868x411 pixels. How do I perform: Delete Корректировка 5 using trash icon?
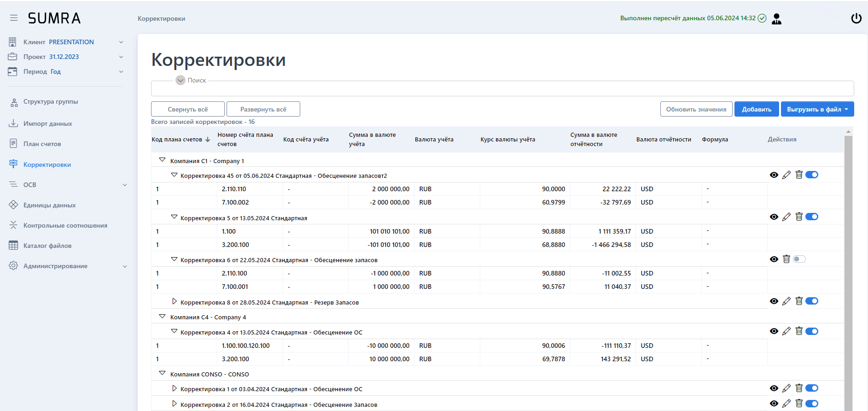tap(799, 217)
